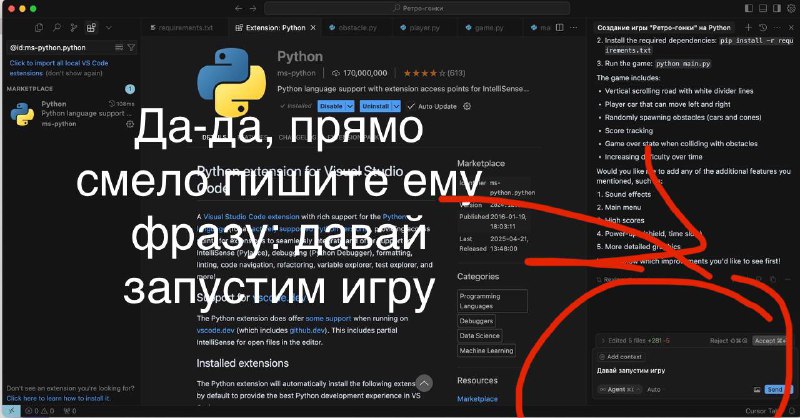The height and width of the screenshot is (418, 800).
Task: Select the Extensions view icon
Action: (91, 28)
